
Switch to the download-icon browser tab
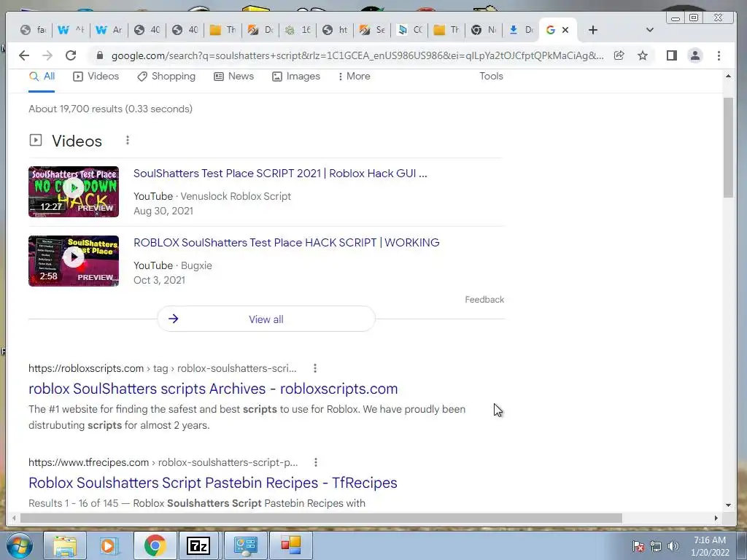pyautogui.click(x=520, y=30)
